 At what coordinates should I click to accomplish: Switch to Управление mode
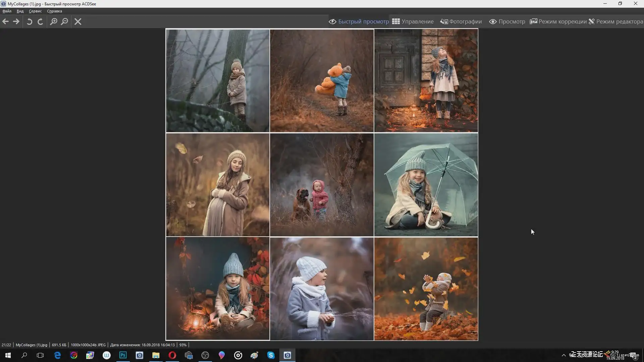coord(413,21)
